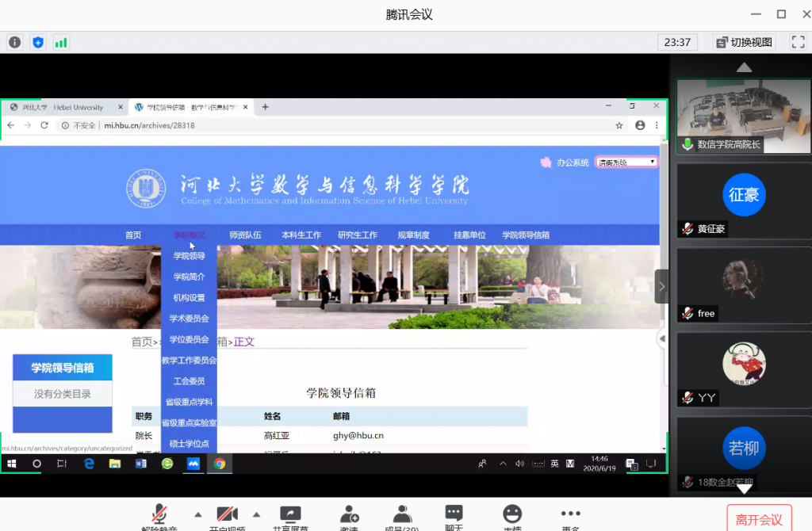812x531 pixels.
Task: Choose 学院领导 from the dropdown submenu
Action: pyautogui.click(x=189, y=256)
